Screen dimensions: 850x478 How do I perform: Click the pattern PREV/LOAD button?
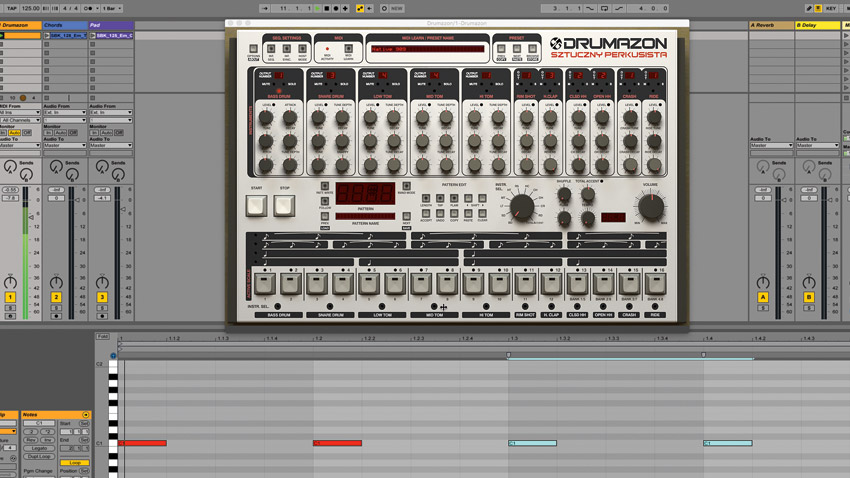pyautogui.click(x=325, y=216)
